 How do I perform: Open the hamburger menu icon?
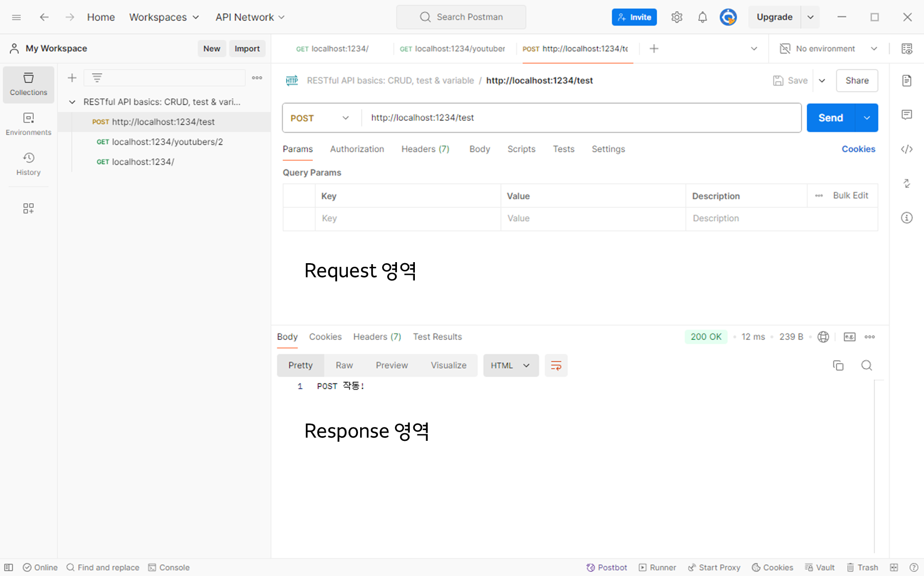pos(16,17)
